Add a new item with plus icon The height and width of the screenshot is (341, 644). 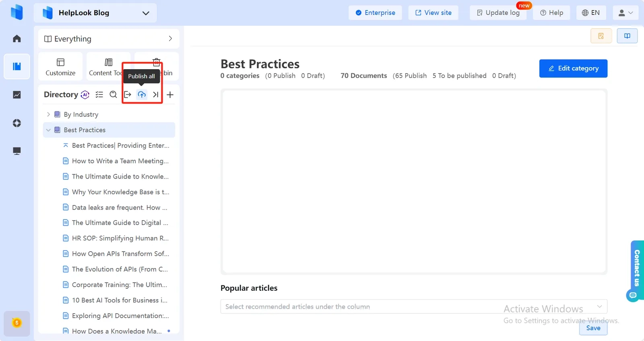tap(170, 94)
